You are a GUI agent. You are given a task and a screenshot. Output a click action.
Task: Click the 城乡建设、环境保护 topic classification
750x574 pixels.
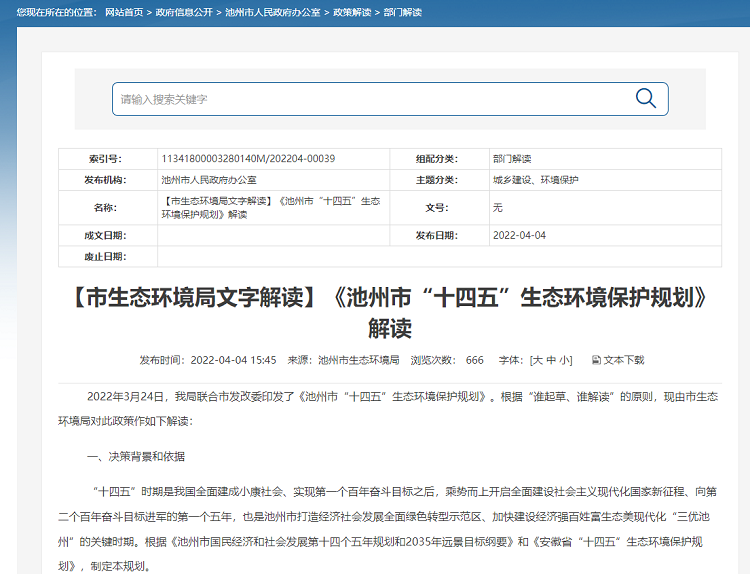coord(535,180)
